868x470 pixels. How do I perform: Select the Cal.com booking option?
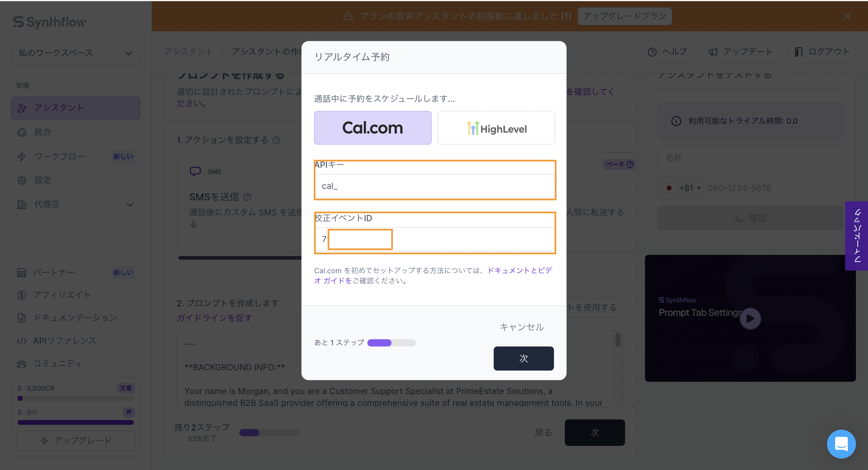click(x=373, y=128)
